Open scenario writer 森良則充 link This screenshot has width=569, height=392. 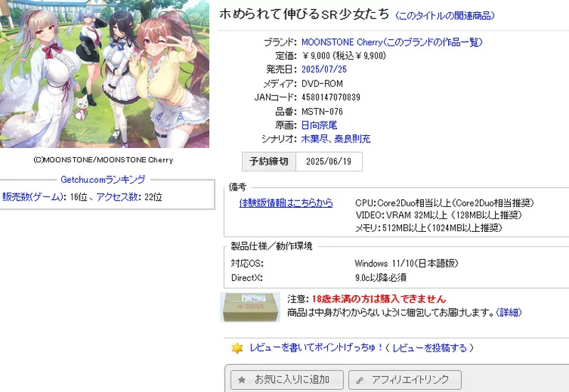(x=352, y=139)
